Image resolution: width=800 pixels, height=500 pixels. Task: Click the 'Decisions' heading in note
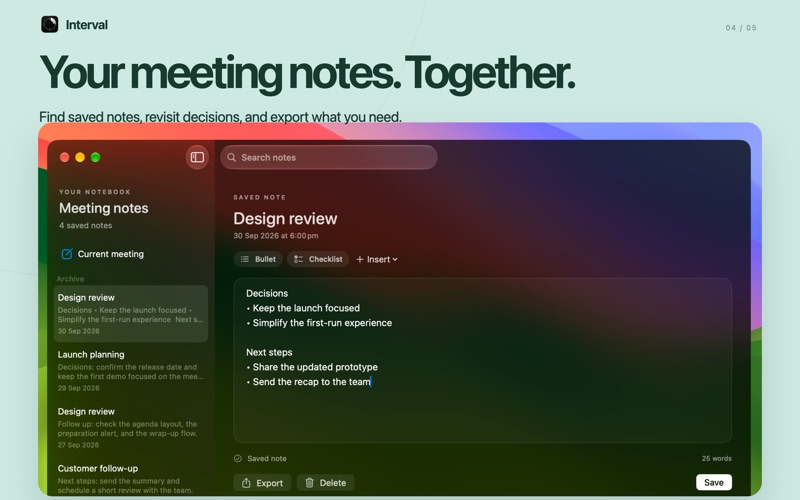(x=267, y=293)
